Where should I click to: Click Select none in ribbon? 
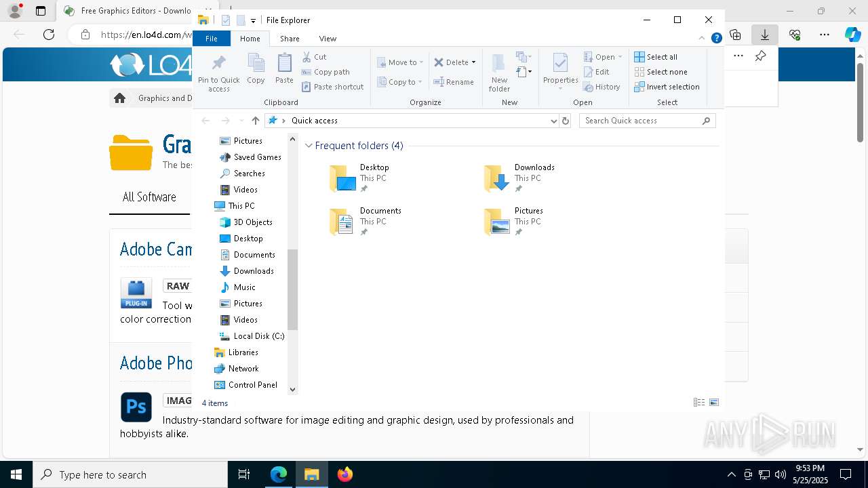coord(661,72)
